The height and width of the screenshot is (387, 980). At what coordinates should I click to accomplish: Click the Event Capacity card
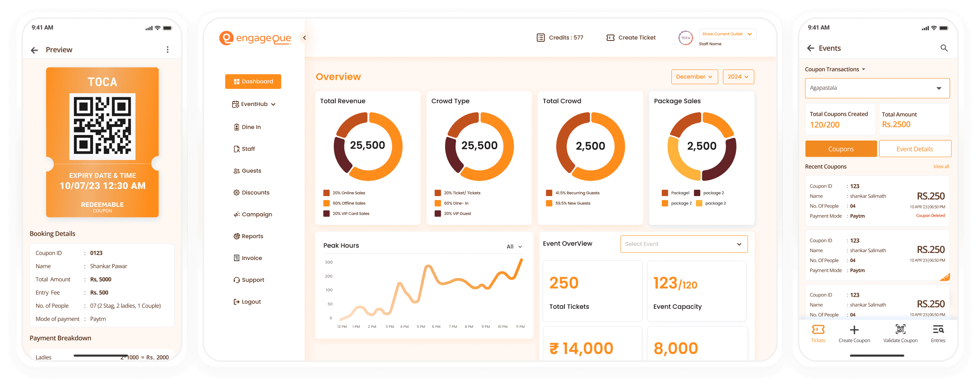pyautogui.click(x=697, y=291)
